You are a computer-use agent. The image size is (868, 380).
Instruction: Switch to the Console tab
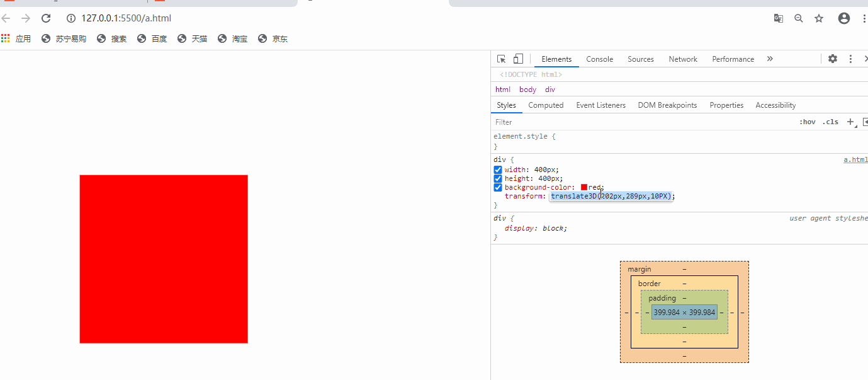click(599, 59)
